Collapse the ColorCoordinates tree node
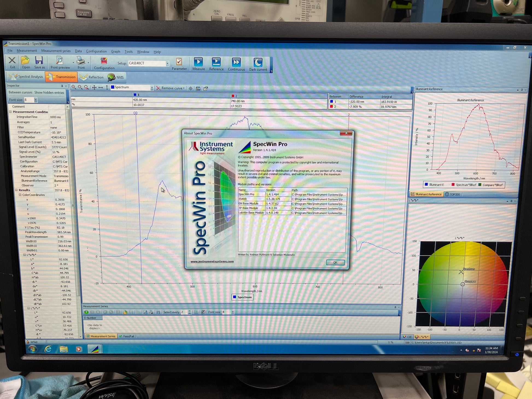 tap(20, 195)
